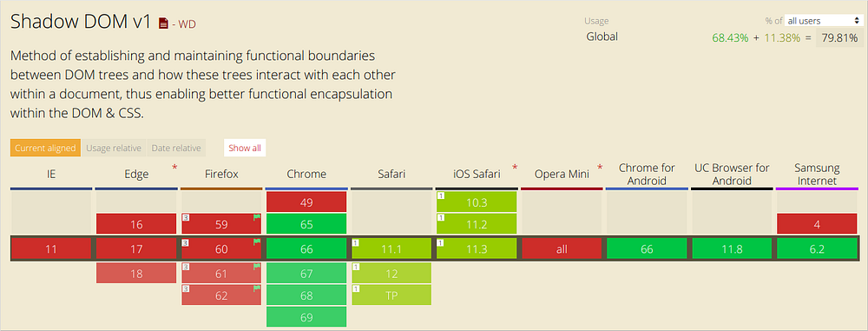Click the red IE 11 cell

51,249
